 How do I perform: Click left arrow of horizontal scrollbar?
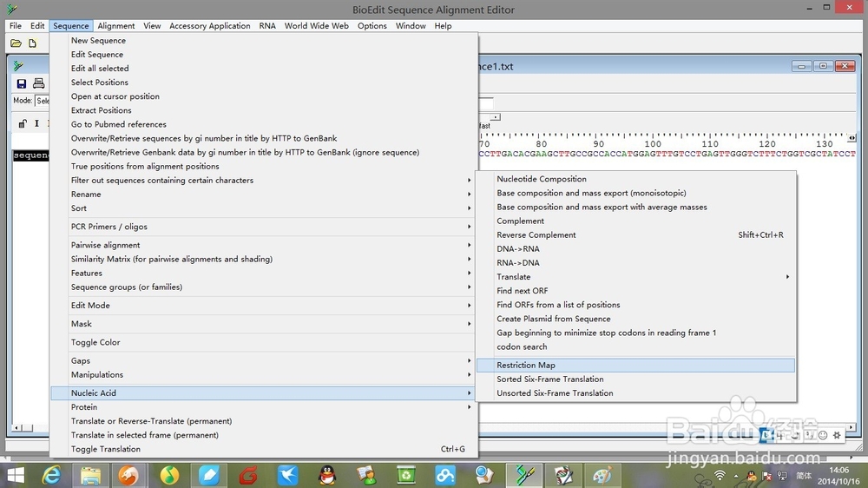point(16,428)
